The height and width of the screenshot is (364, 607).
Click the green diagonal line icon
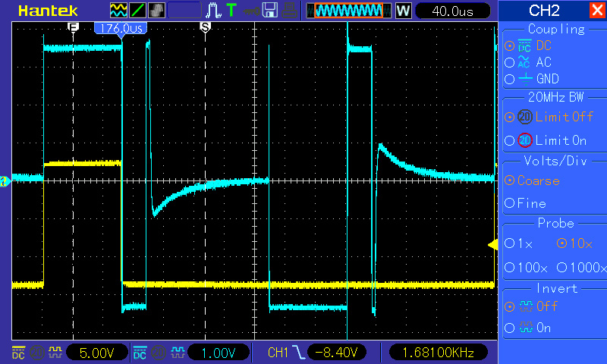(x=138, y=11)
